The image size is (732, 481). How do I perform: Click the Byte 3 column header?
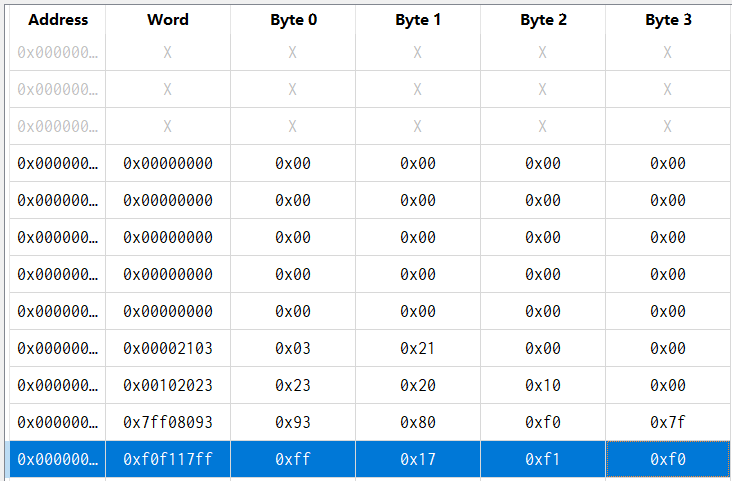[x=668, y=20]
